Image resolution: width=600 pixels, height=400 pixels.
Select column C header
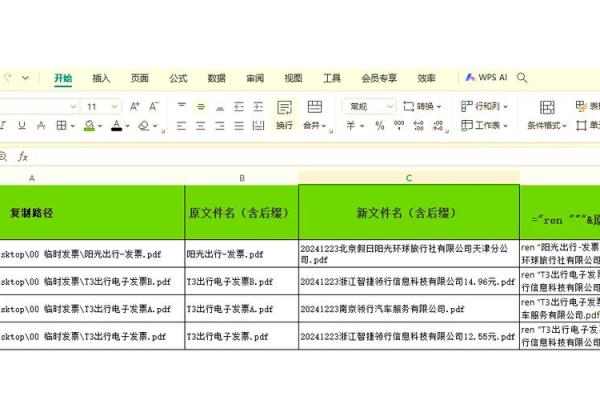pyautogui.click(x=409, y=178)
